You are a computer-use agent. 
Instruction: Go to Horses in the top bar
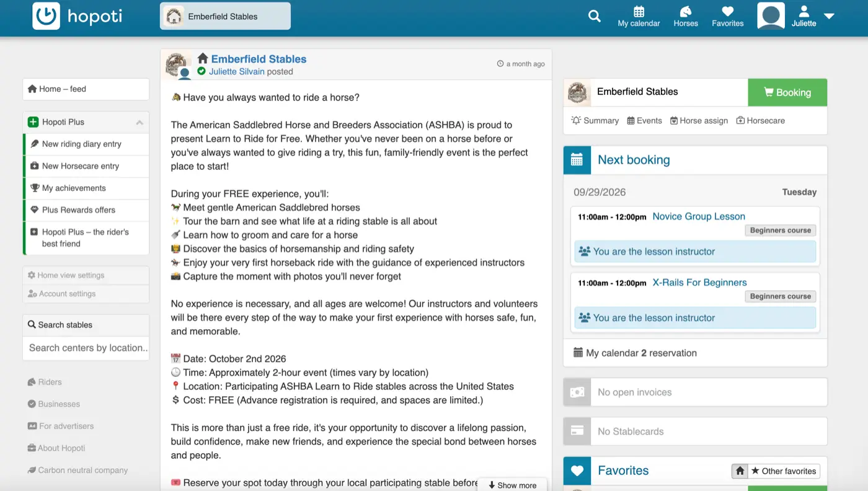pyautogui.click(x=686, y=17)
